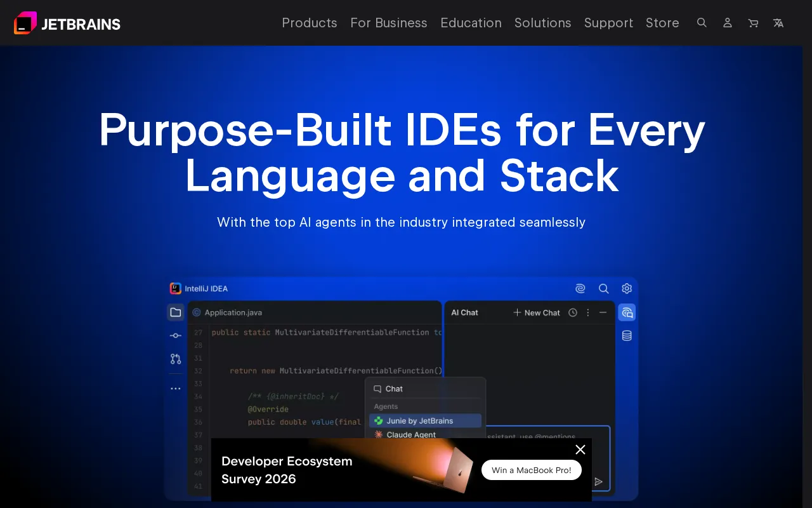Click the send message arrow icon

tap(599, 481)
